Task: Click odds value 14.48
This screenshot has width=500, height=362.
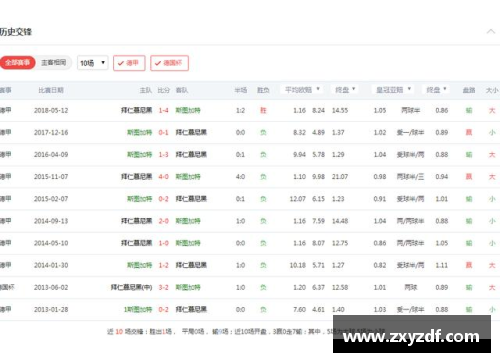Action: (x=340, y=221)
